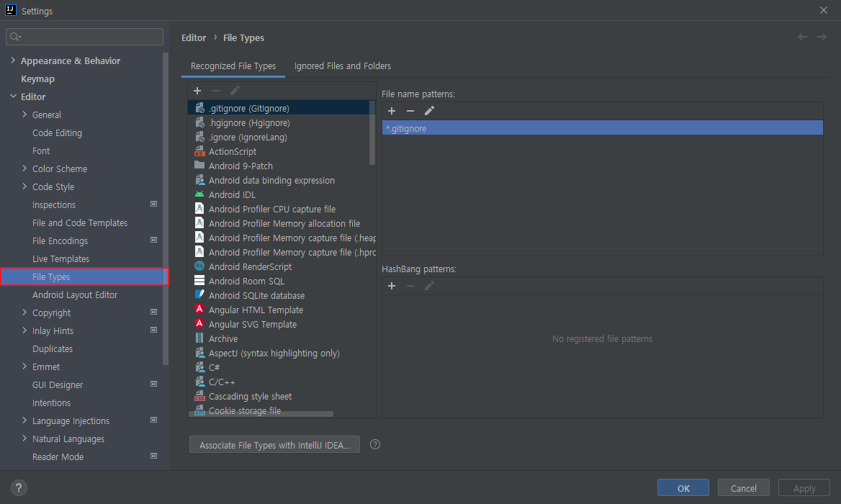Open Keymap settings

[x=37, y=78]
